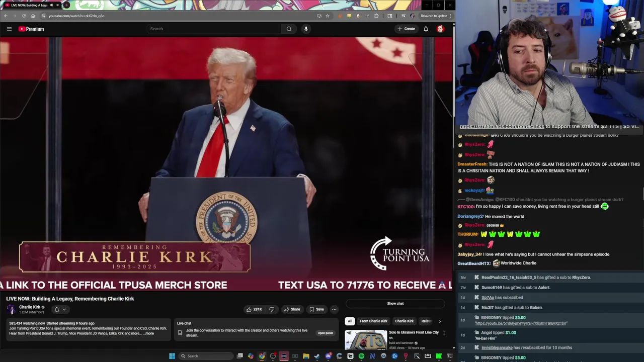Image resolution: width=644 pixels, height=362 pixels.
Task: Bookmark this page with the star icon
Action: 328,16
